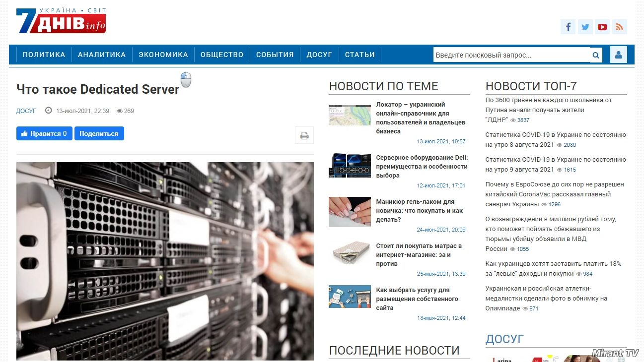Image resolution: width=644 pixels, height=362 pixels.
Task: Open the ДОСУГ category link under title
Action: [26, 111]
